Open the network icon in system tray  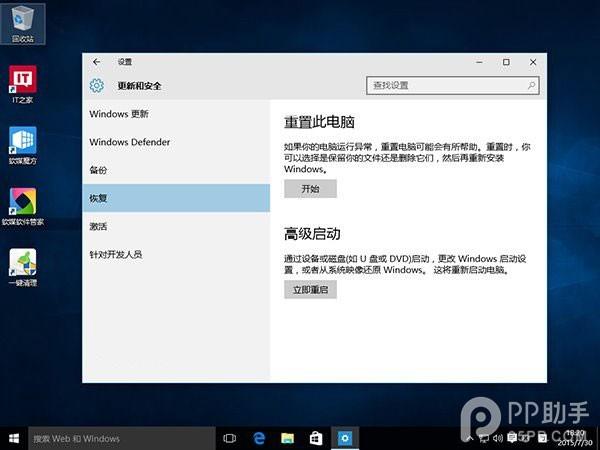click(x=484, y=439)
